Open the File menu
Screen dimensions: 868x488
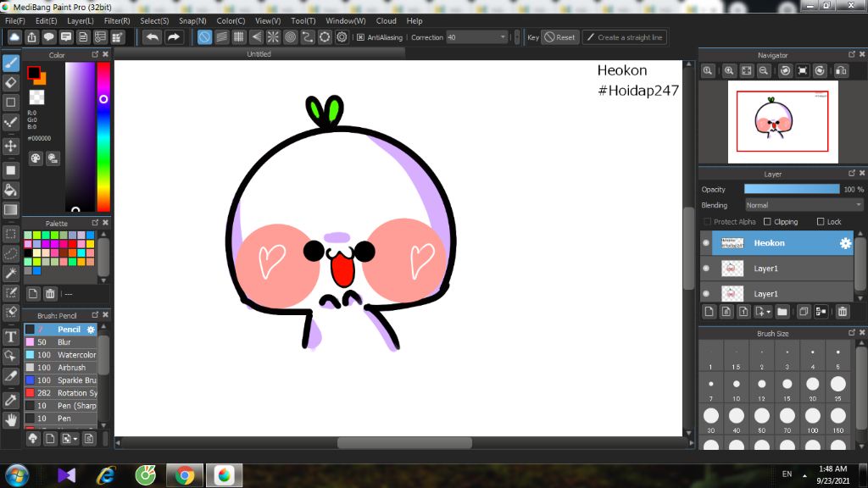pos(15,21)
